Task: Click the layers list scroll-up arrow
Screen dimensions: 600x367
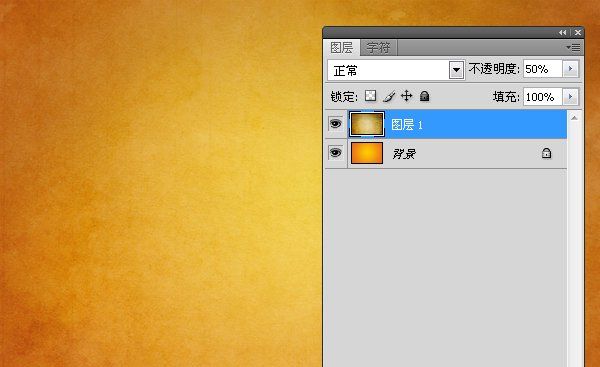Action: (x=574, y=118)
